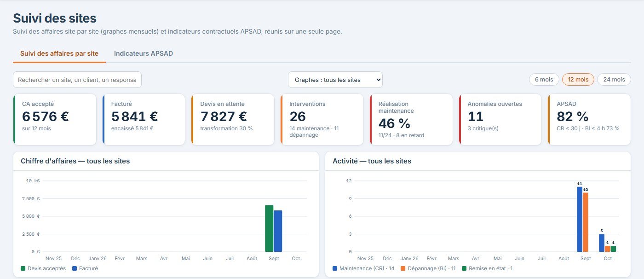This screenshot has height=279, width=644.
Task: Open the CA accepté card
Action: click(x=55, y=119)
